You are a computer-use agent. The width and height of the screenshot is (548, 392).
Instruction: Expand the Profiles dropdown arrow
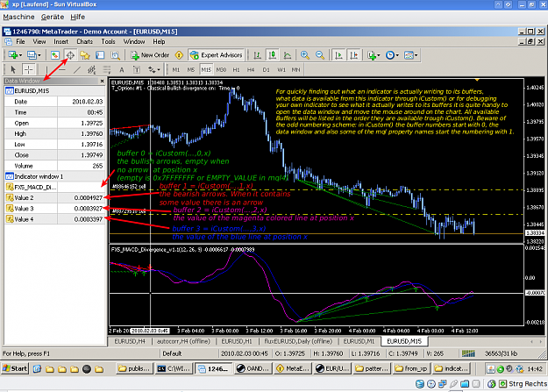pos(39,55)
